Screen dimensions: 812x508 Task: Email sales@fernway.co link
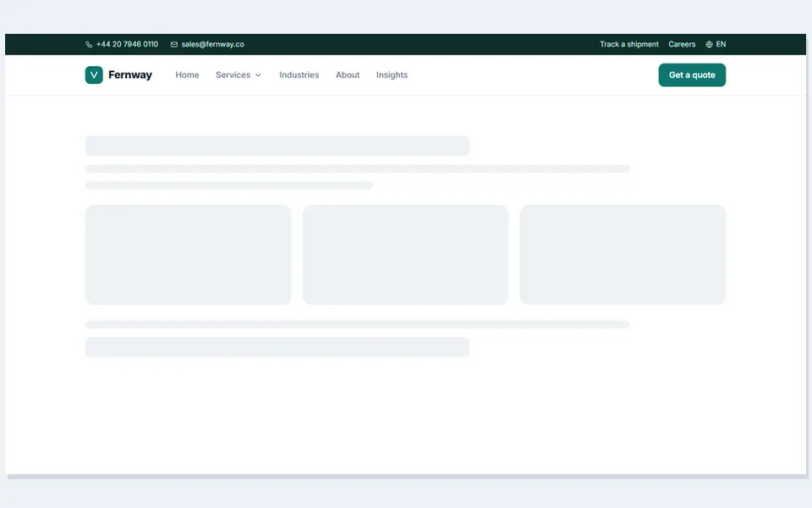[212, 44]
